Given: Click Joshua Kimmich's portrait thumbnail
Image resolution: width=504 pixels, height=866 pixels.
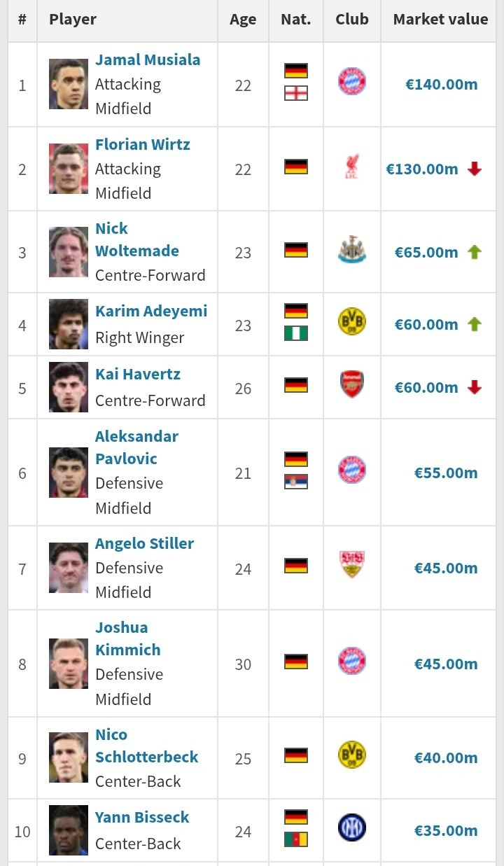Looking at the screenshot, I should [69, 663].
